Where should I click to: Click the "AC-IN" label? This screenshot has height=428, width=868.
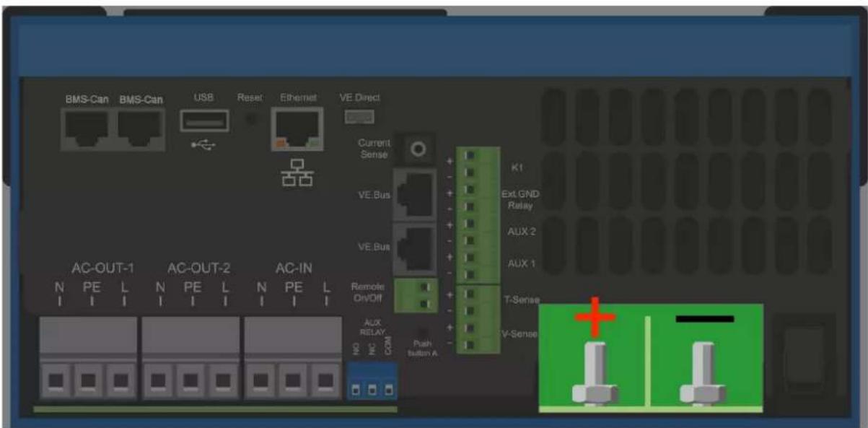[294, 268]
